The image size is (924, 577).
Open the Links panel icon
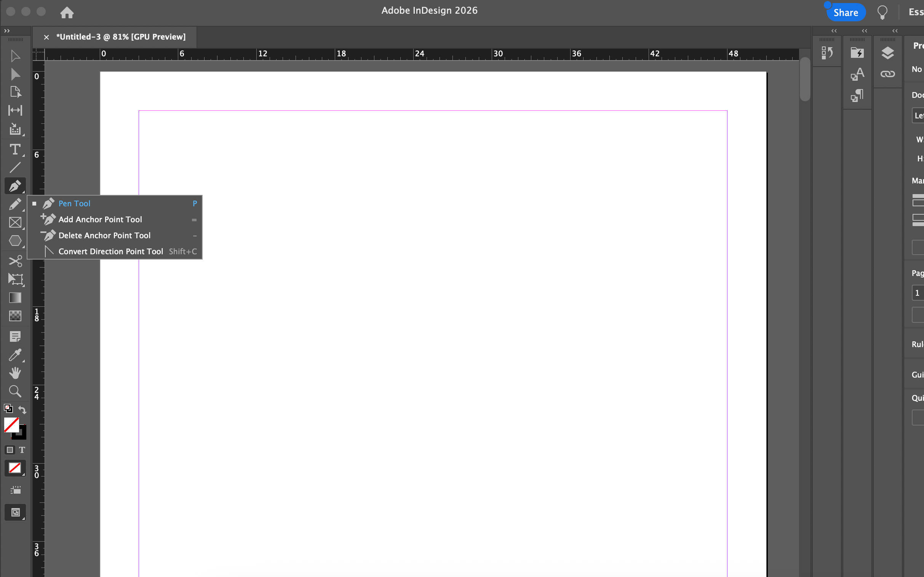[887, 74]
